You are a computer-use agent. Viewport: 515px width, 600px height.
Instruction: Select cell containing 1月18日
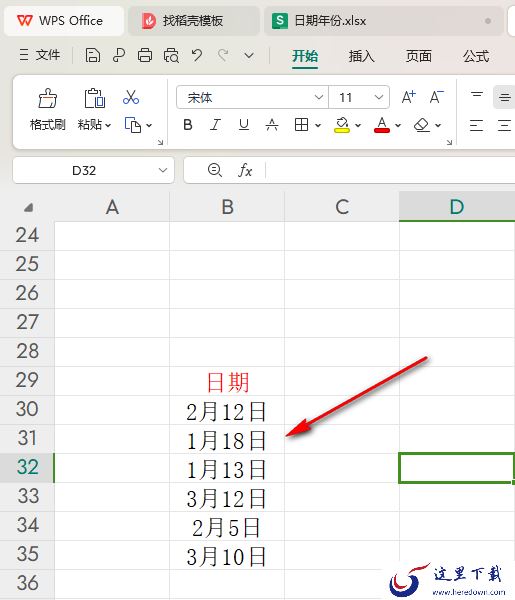(227, 439)
